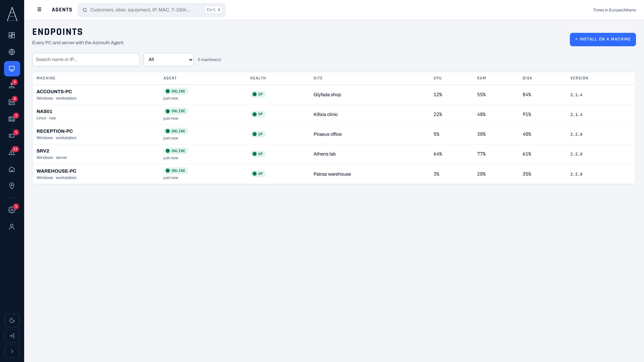
Task: Click Install on a Machine button
Action: pyautogui.click(x=603, y=39)
